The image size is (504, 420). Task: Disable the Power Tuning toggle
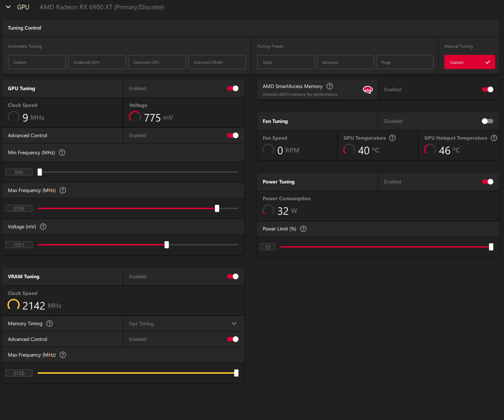point(488,182)
